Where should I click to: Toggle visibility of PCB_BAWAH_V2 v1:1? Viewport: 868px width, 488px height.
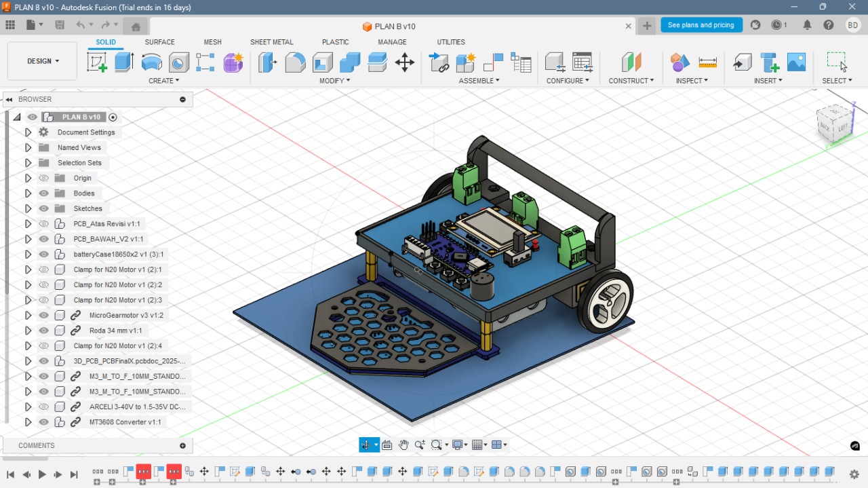point(44,239)
